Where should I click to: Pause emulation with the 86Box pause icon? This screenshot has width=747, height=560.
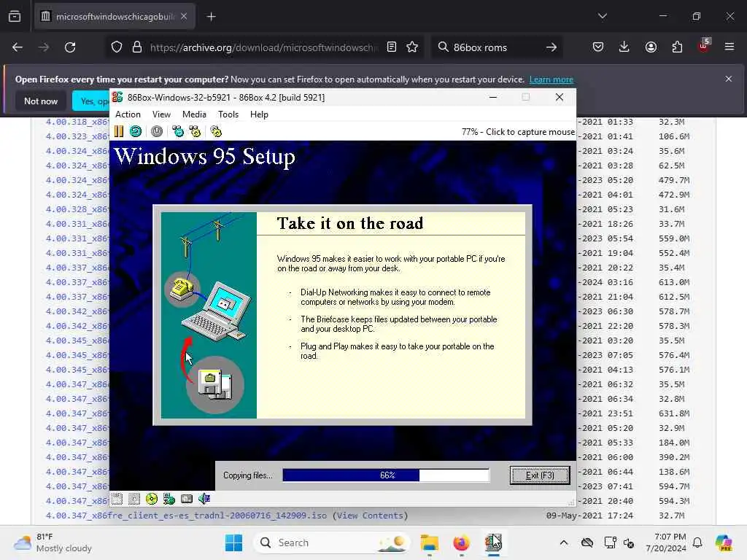pyautogui.click(x=119, y=131)
